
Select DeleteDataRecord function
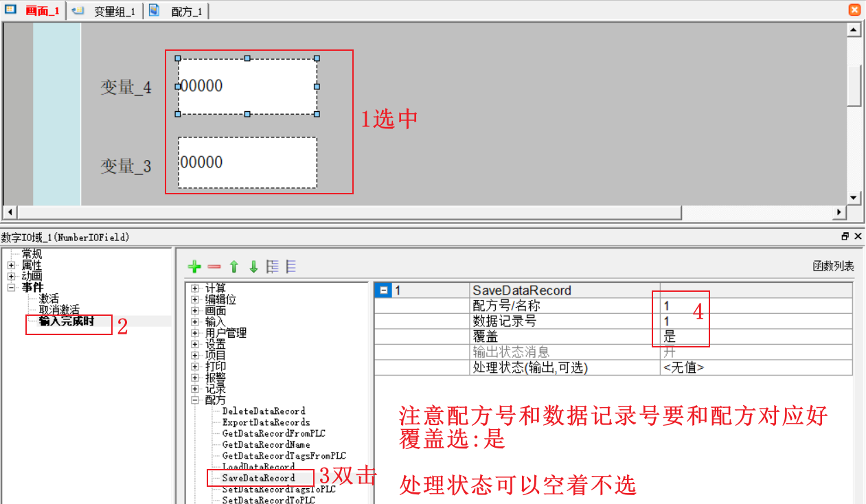[x=264, y=411]
